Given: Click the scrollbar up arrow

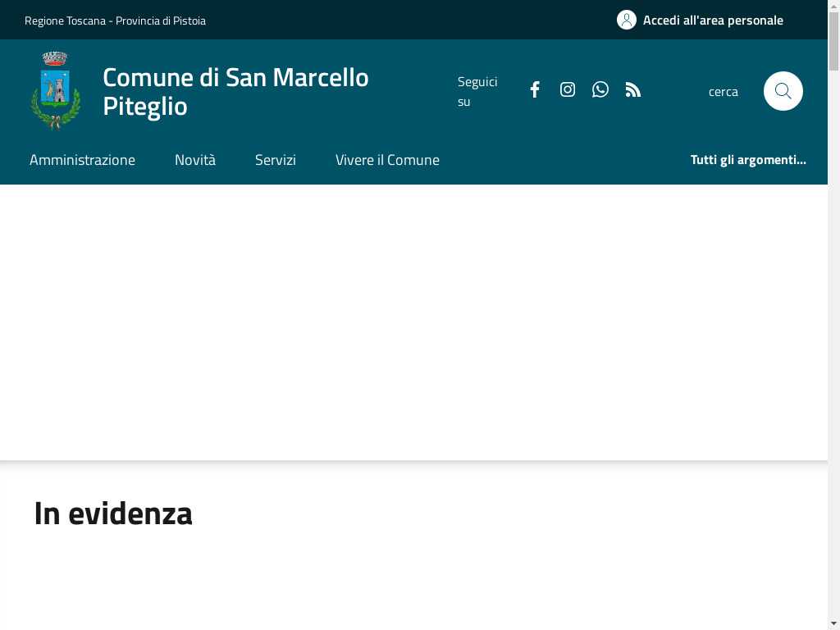Looking at the screenshot, I should (833, 6).
